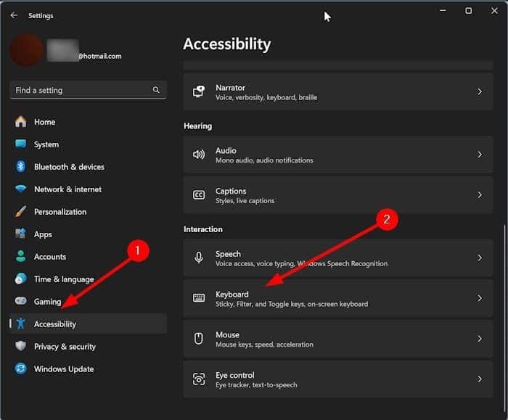Open Personalization settings
This screenshot has height=420, width=508.
click(88, 212)
